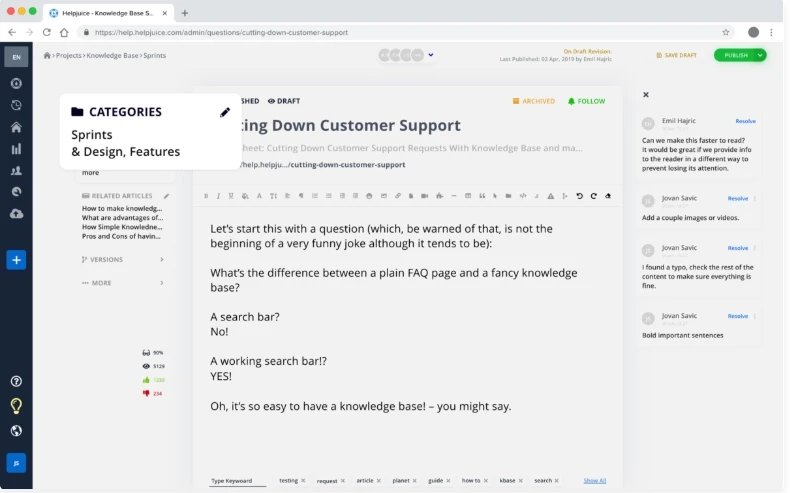Remove the 'planet' keyword tag
Screen dimensions: 790x493
pos(415,481)
